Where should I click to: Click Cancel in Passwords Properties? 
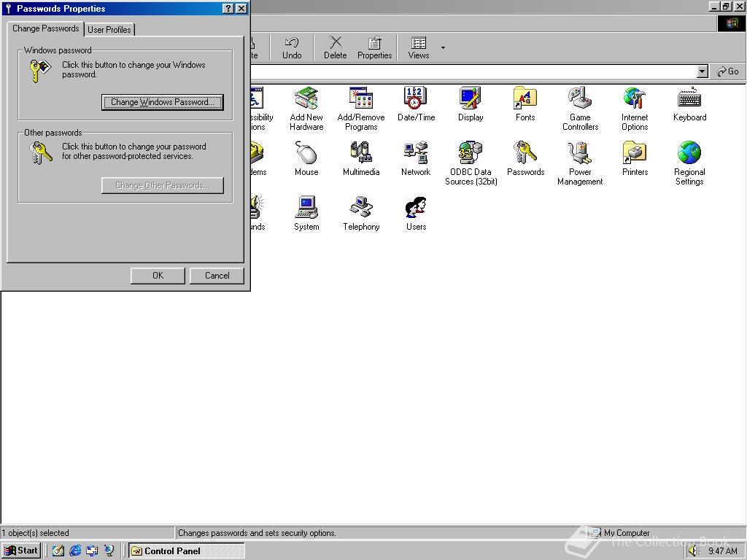pos(217,275)
